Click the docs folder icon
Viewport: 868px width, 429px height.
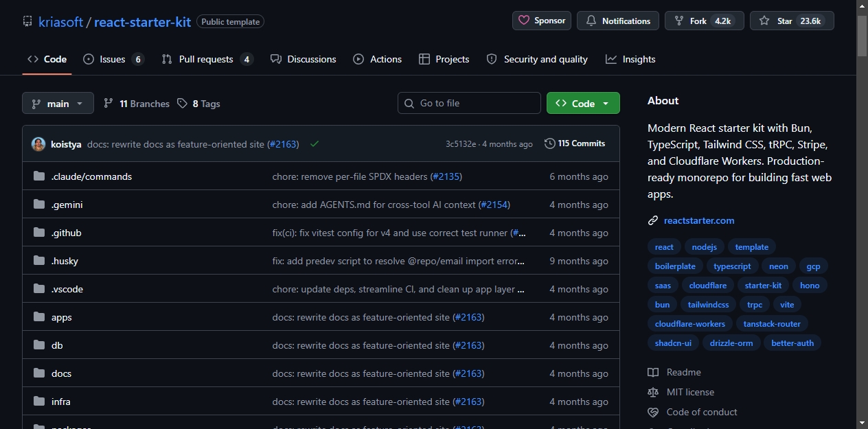point(39,373)
